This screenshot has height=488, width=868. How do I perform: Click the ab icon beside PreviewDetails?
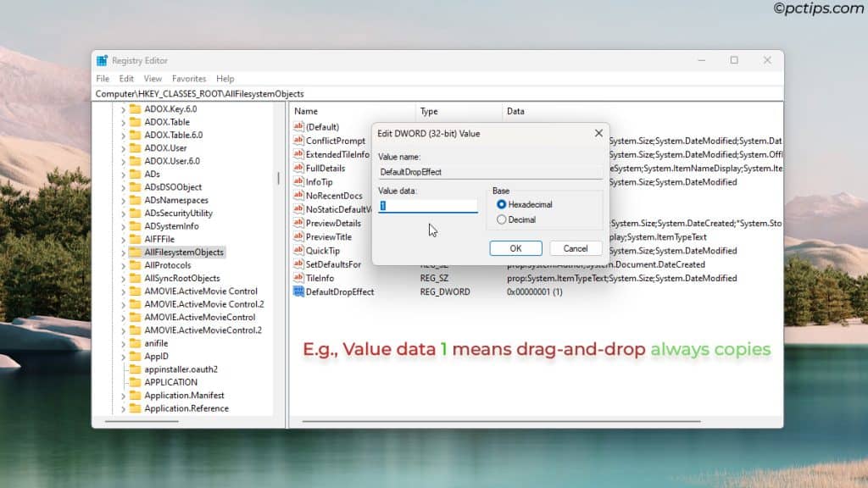[298, 223]
